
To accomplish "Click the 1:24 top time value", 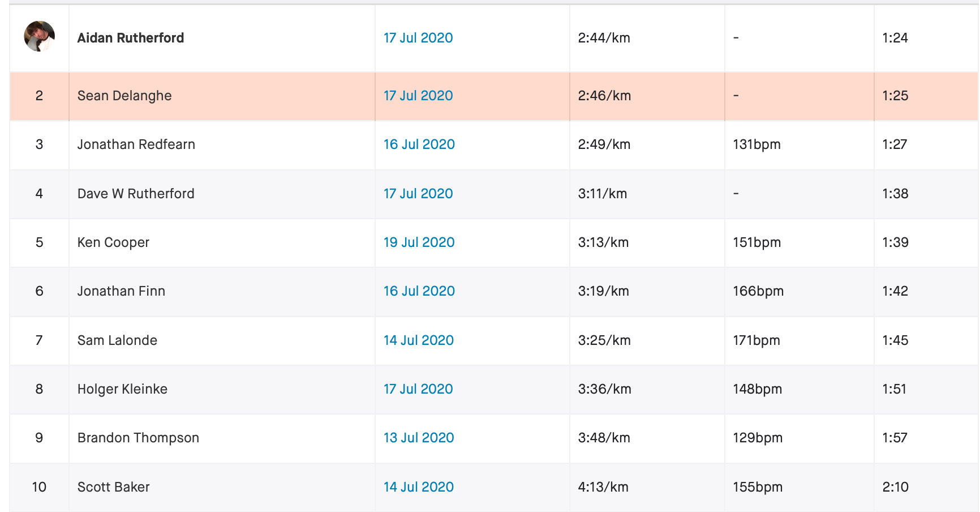I will [x=895, y=38].
